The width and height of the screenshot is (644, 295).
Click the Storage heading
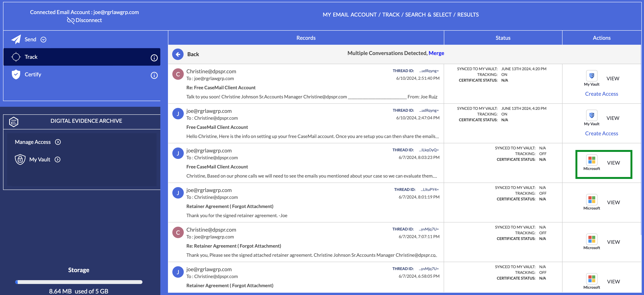tap(78, 270)
